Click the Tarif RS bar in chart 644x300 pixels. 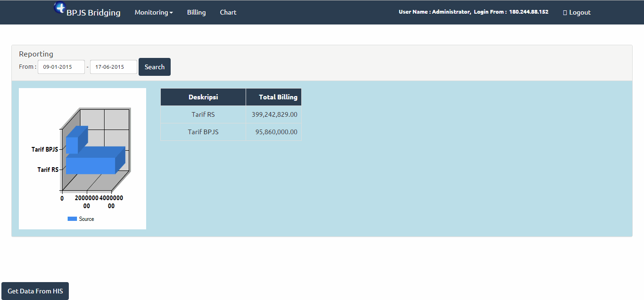pos(91,165)
